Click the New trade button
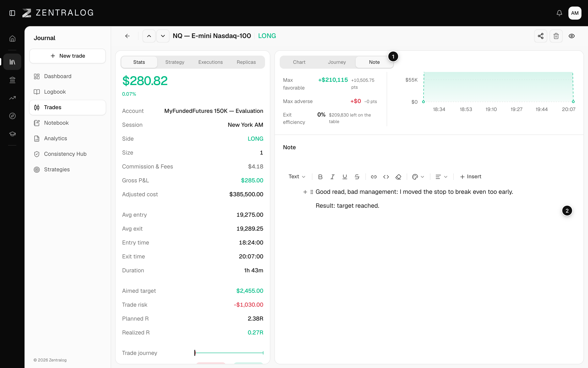Viewport: 588px width, 368px height. tap(68, 56)
